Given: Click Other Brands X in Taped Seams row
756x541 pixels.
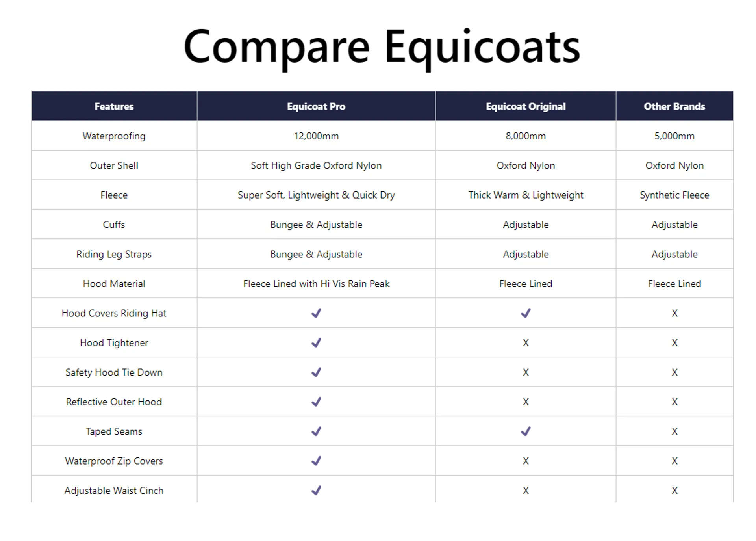Looking at the screenshot, I should click(674, 431).
